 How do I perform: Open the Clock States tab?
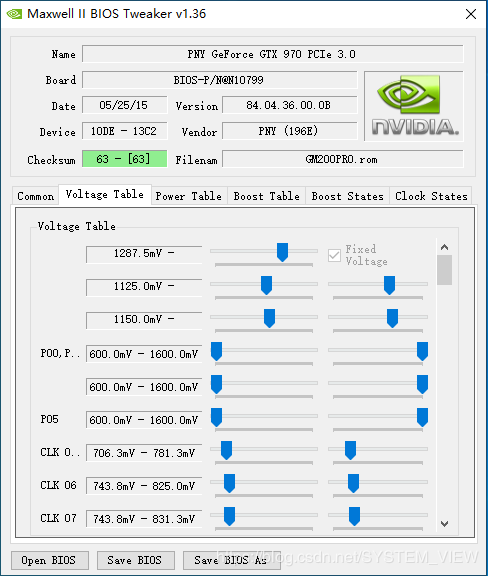(431, 196)
